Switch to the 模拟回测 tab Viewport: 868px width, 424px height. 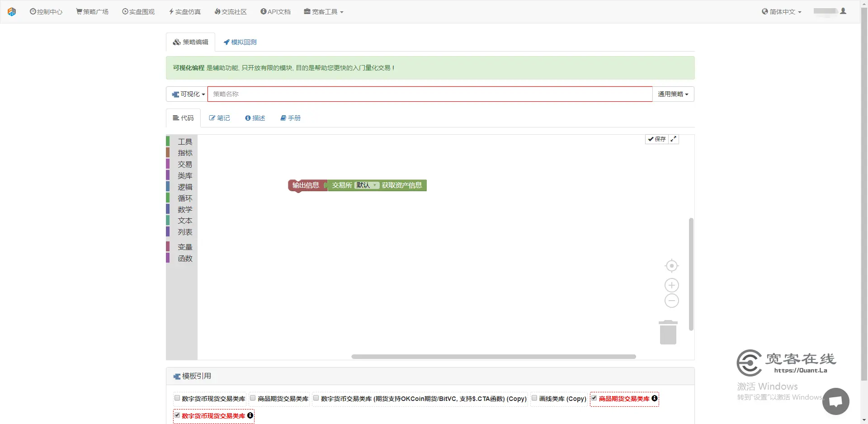pyautogui.click(x=240, y=42)
